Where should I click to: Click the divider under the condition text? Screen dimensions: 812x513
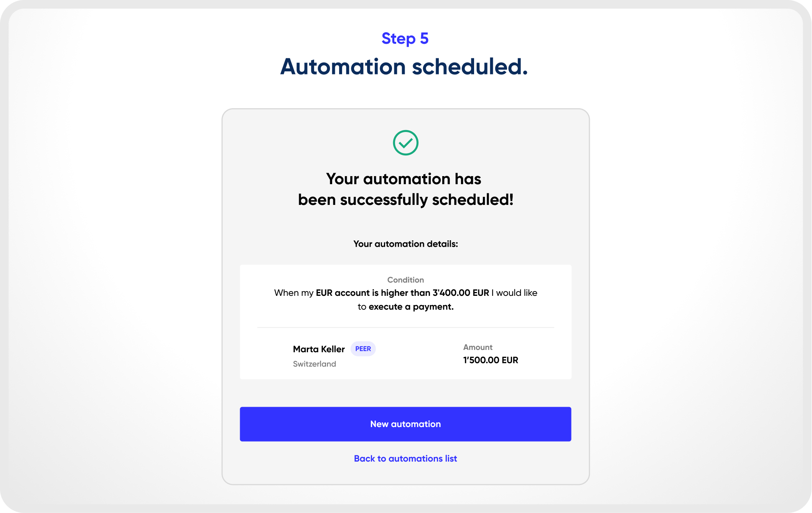406,328
